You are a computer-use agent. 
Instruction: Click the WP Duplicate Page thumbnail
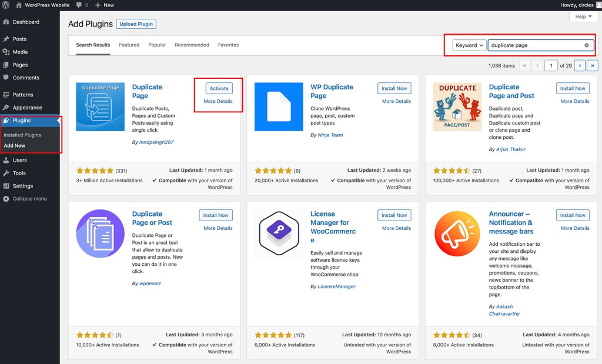click(279, 107)
